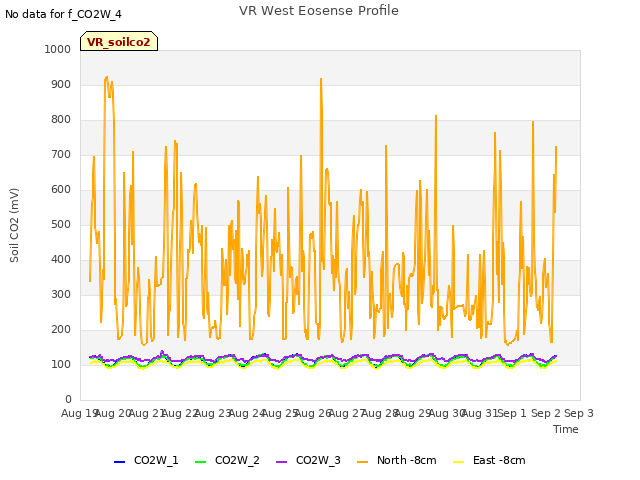Click the 'No data for f_CO2W_4' message

pos(63,14)
